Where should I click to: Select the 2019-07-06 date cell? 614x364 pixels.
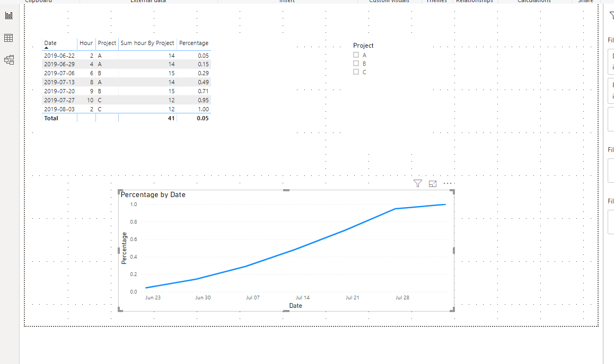59,73
